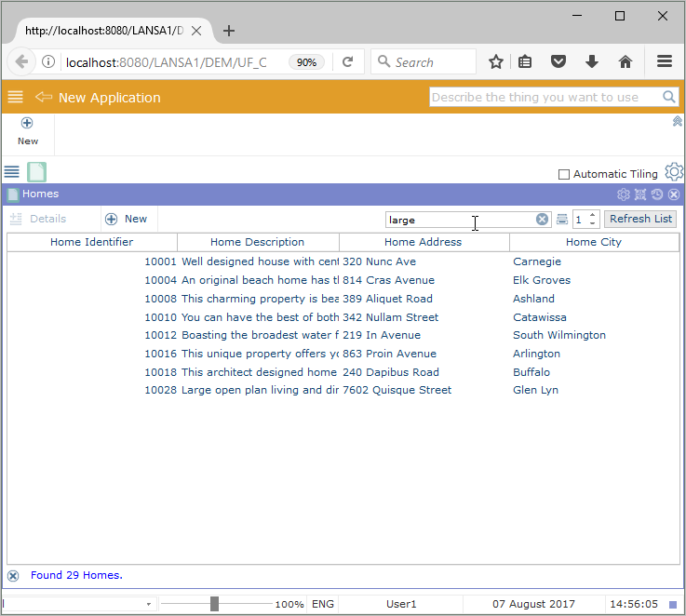Click the New plus icon in top toolbar

pos(27,124)
